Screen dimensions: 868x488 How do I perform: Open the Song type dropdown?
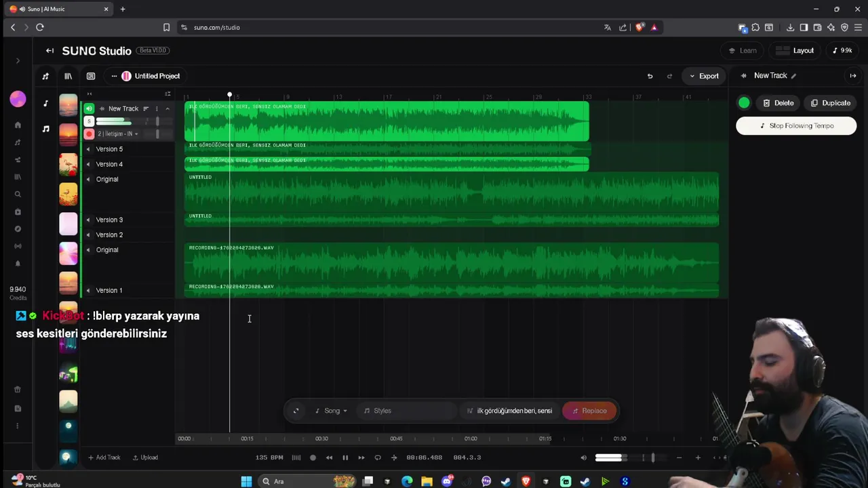pyautogui.click(x=331, y=411)
